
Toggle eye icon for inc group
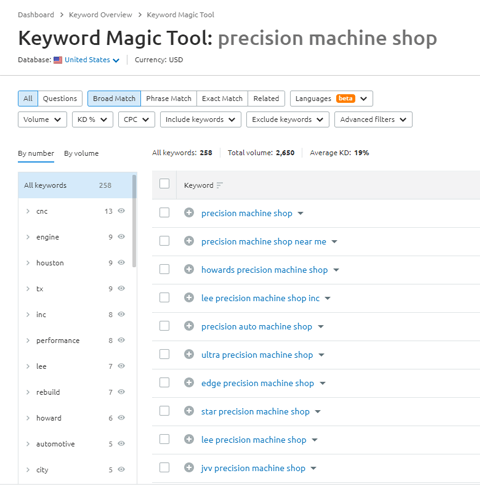tap(121, 314)
